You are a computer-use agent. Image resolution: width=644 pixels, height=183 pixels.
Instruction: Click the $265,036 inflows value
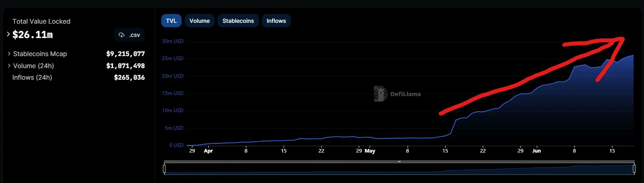129,77
